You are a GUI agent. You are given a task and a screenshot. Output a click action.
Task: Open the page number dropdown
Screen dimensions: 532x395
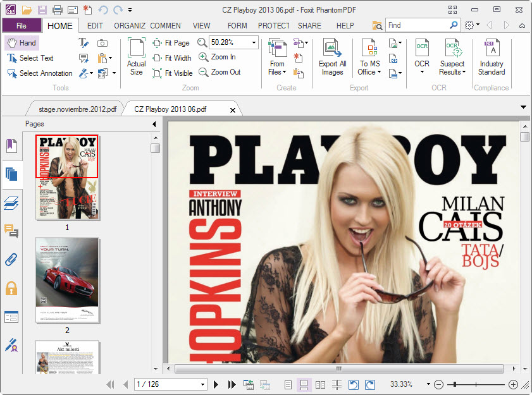tap(202, 384)
